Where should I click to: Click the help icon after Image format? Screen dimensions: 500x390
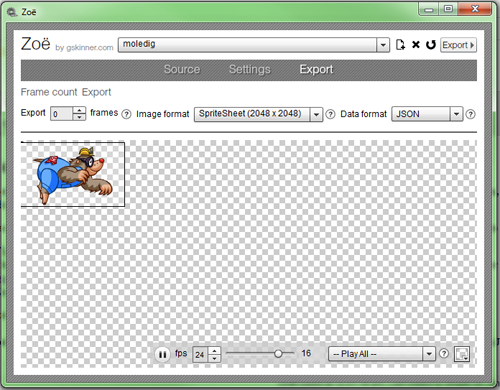point(330,114)
